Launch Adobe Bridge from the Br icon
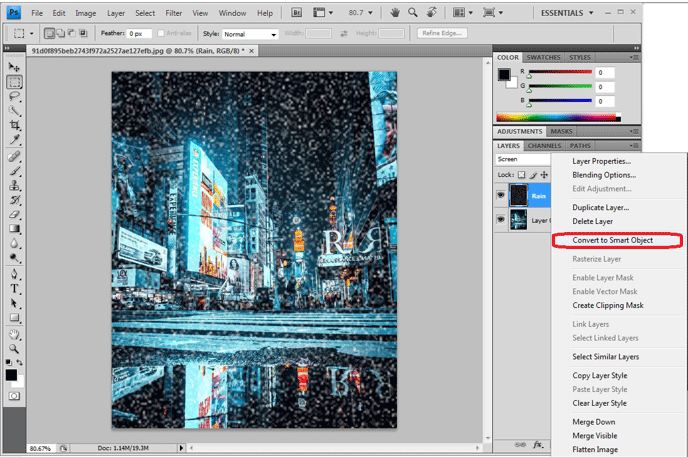 point(298,13)
